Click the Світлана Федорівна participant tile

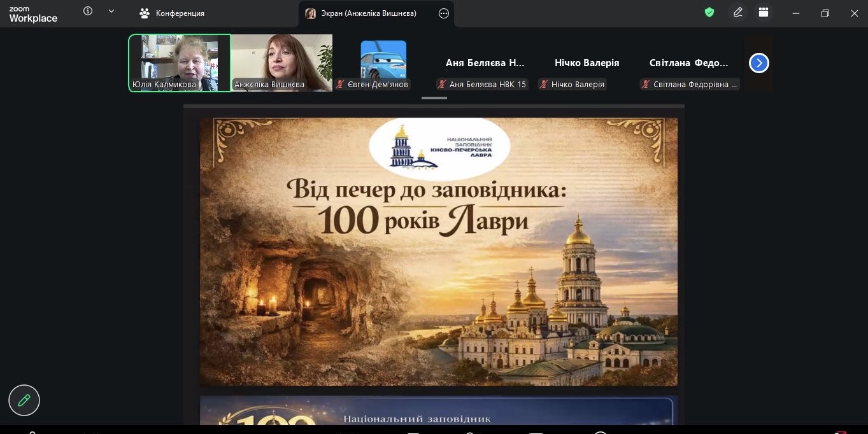click(688, 64)
